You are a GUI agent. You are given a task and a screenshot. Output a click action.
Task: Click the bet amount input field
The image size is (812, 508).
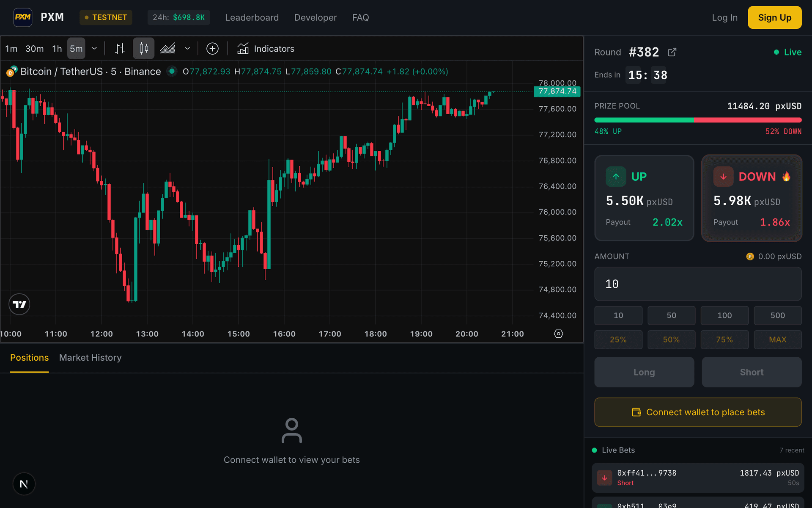pos(697,284)
